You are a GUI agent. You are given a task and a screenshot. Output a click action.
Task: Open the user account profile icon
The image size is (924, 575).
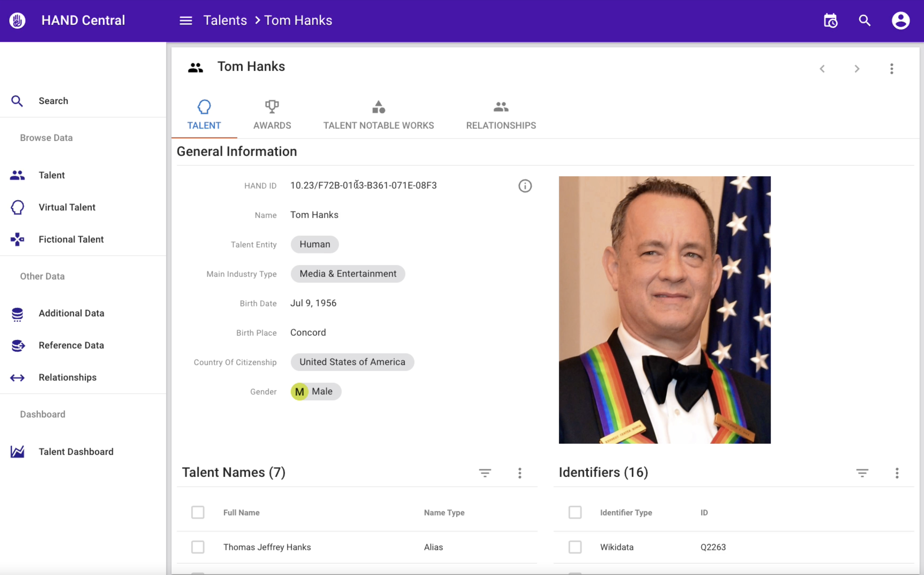coord(900,21)
